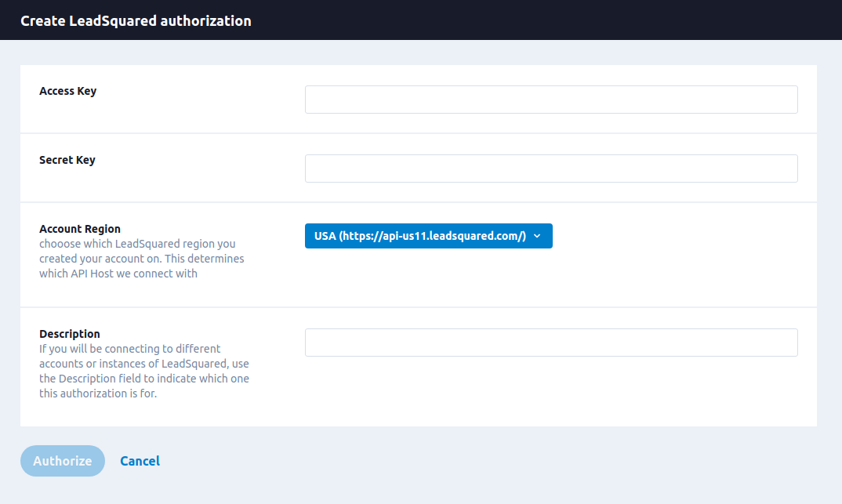Click the Access Key label
Image resolution: width=842 pixels, height=504 pixels.
(67, 91)
